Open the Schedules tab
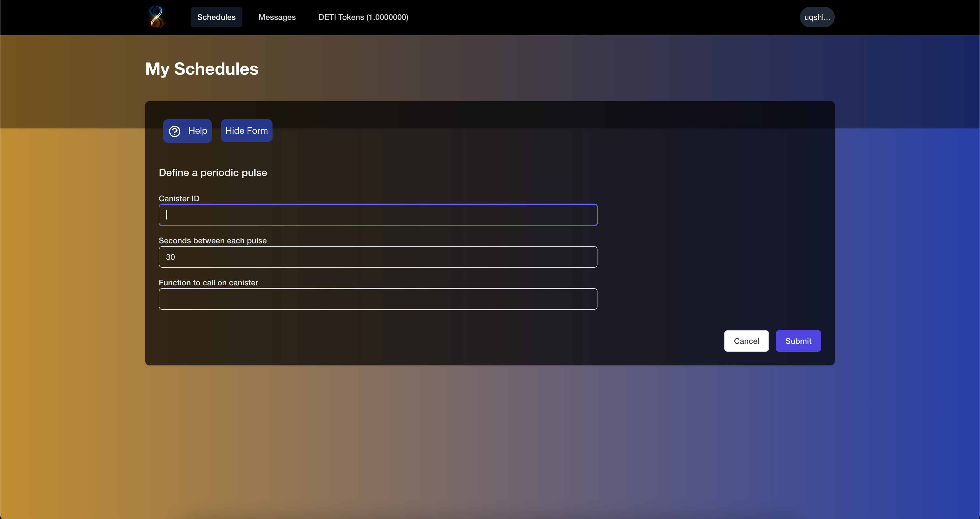This screenshot has height=519, width=980. coord(216,17)
